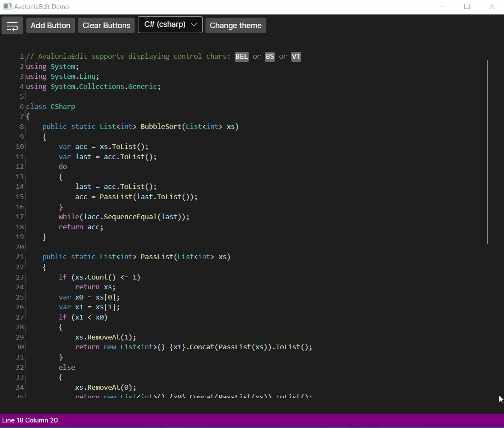Open the C# (csharp) language dropdown

click(x=170, y=25)
